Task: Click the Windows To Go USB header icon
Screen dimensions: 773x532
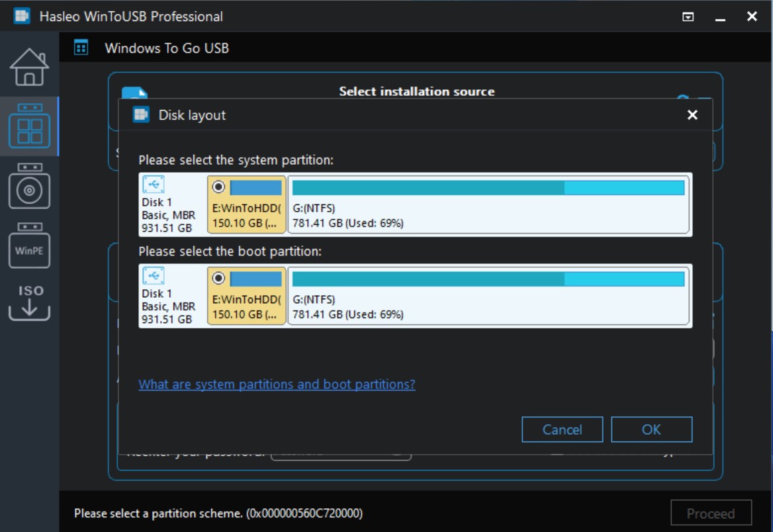Action: point(81,48)
